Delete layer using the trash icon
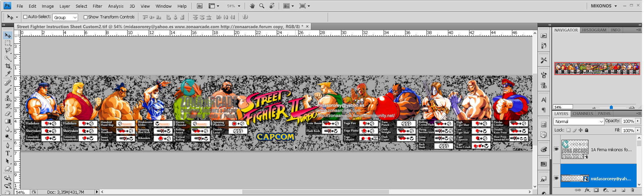Screen dimensions: 644x196 coord(632,190)
